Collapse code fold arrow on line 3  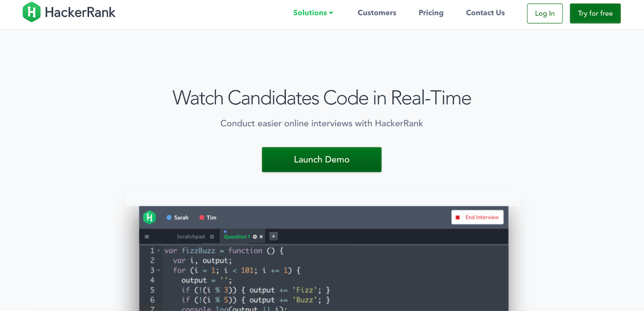[x=159, y=270]
